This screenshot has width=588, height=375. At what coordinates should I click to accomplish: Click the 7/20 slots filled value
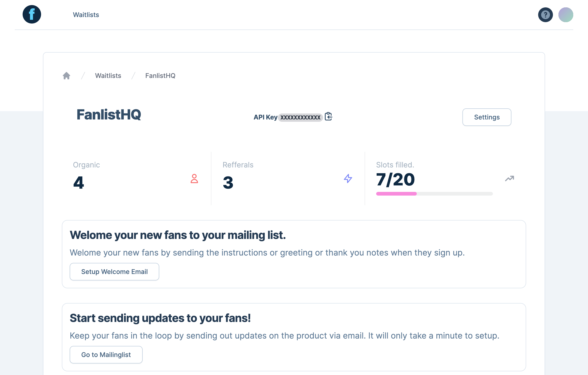[x=395, y=180]
